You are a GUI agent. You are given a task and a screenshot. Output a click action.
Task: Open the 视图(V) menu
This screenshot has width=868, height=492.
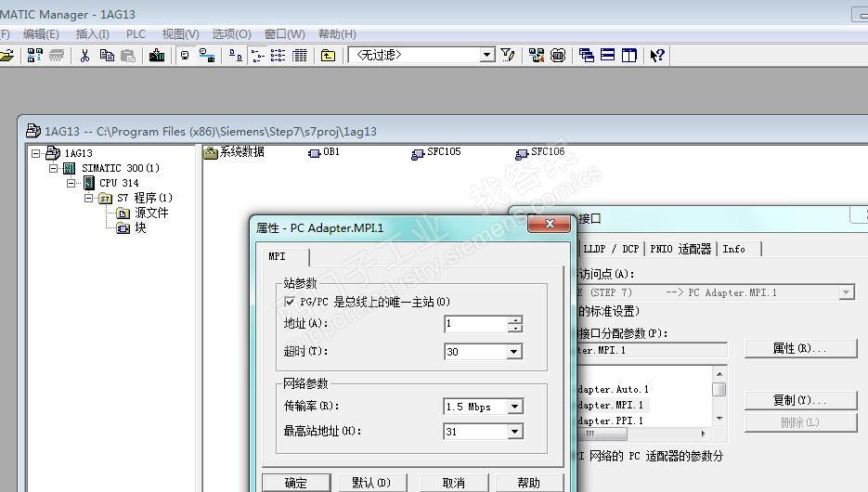pyautogui.click(x=180, y=34)
